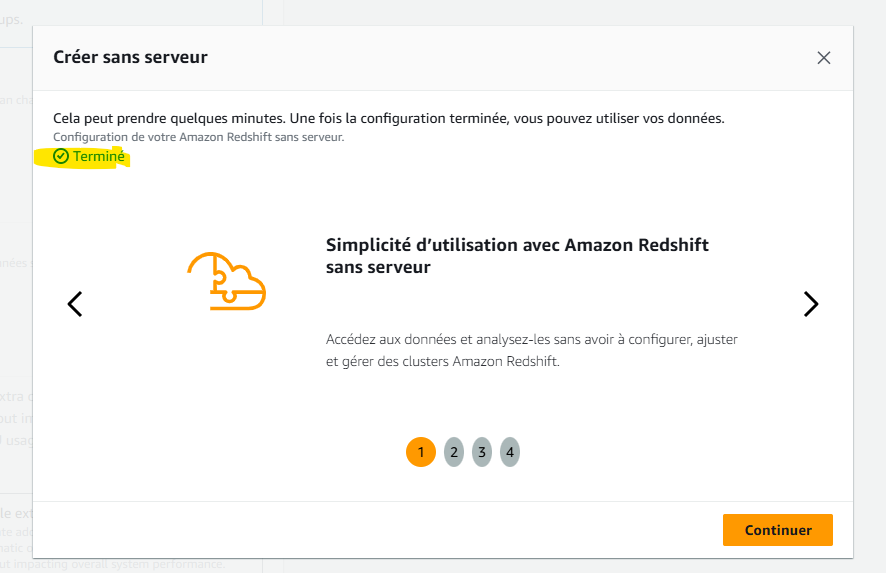This screenshot has height=573, width=886.
Task: Go to the previous carousel slide
Action: coord(75,304)
